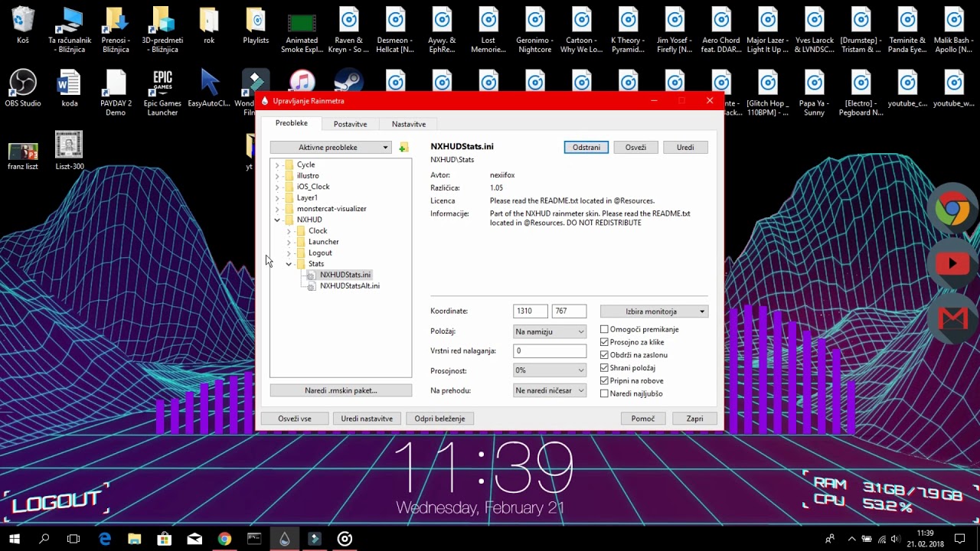Click the Vrstni red nalaganja input field
The width and height of the screenshot is (980, 551).
pyautogui.click(x=550, y=351)
